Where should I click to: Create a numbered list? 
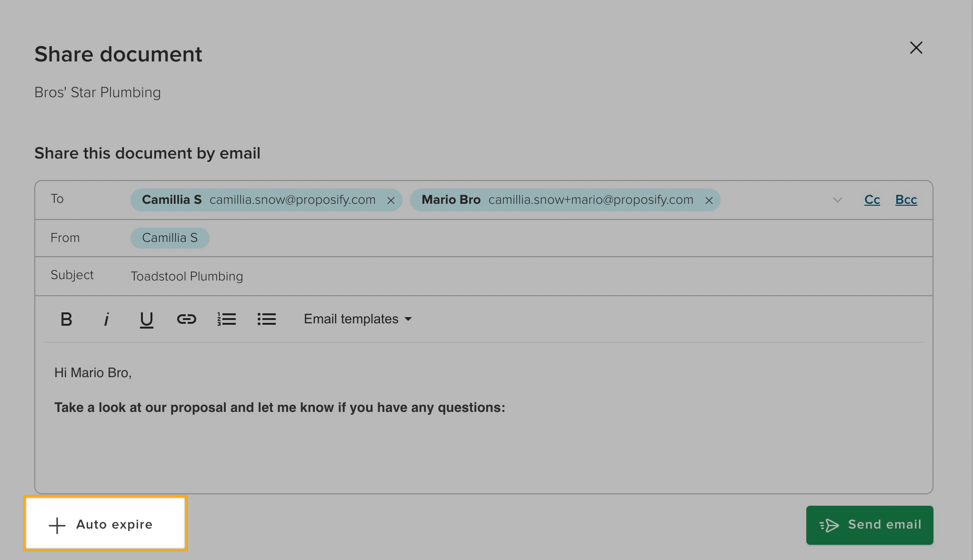click(x=226, y=319)
